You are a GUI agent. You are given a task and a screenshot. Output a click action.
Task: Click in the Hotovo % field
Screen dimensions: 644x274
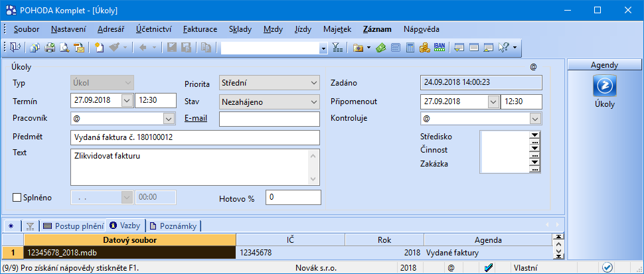tap(293, 197)
